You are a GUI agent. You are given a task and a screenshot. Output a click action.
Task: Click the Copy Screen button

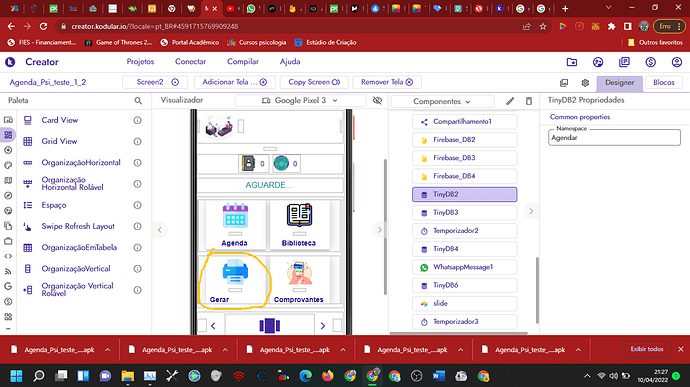click(x=314, y=82)
